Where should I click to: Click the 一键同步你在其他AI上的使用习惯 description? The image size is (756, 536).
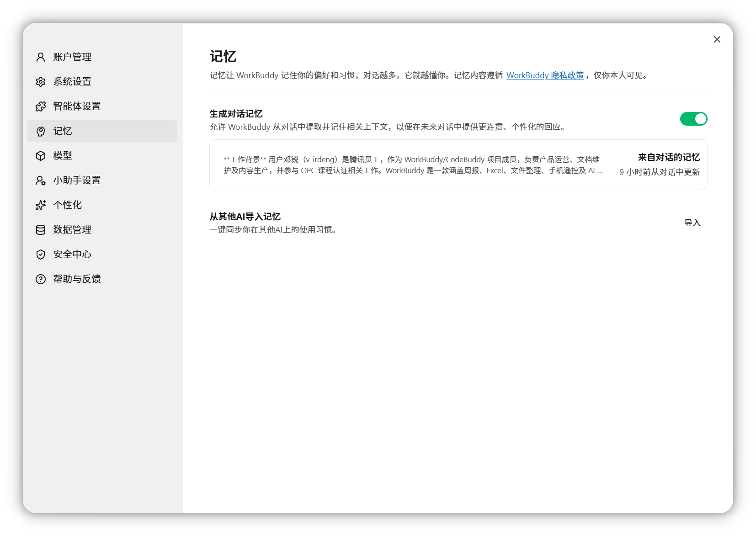[x=273, y=230]
